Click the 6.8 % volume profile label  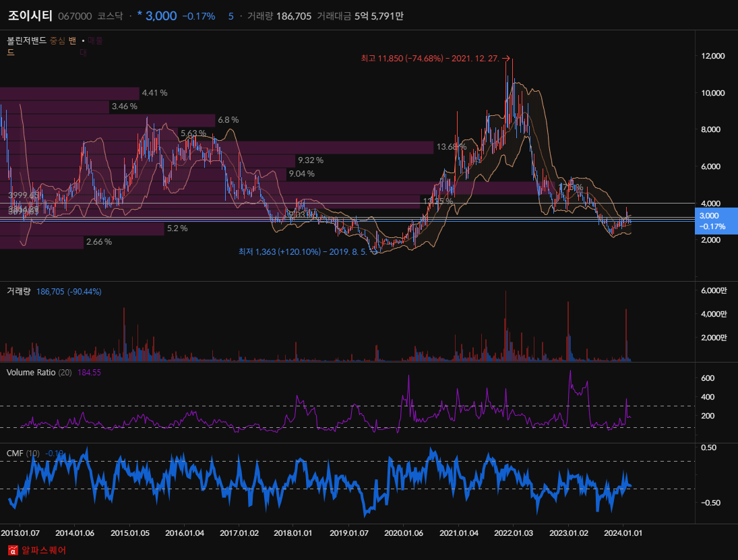tap(228, 121)
